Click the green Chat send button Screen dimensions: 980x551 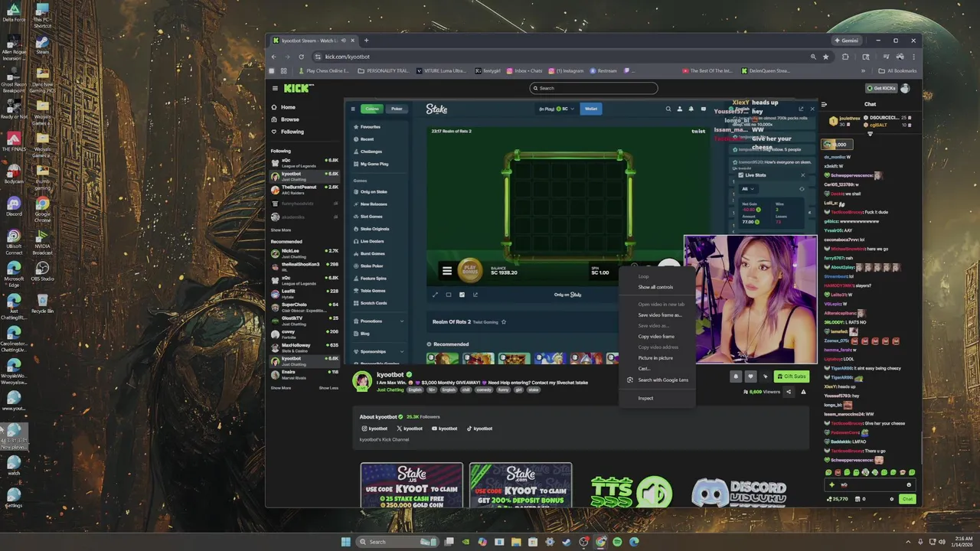(x=907, y=499)
